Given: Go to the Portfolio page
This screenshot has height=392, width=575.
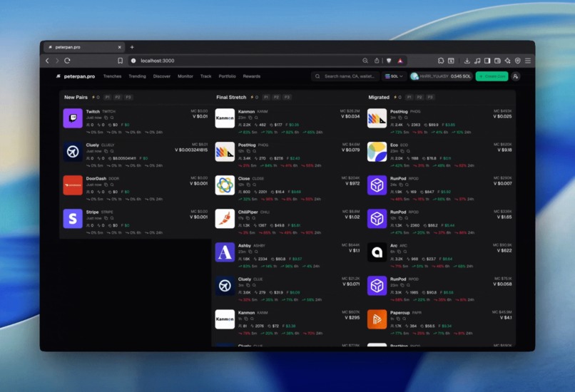Looking at the screenshot, I should [227, 76].
